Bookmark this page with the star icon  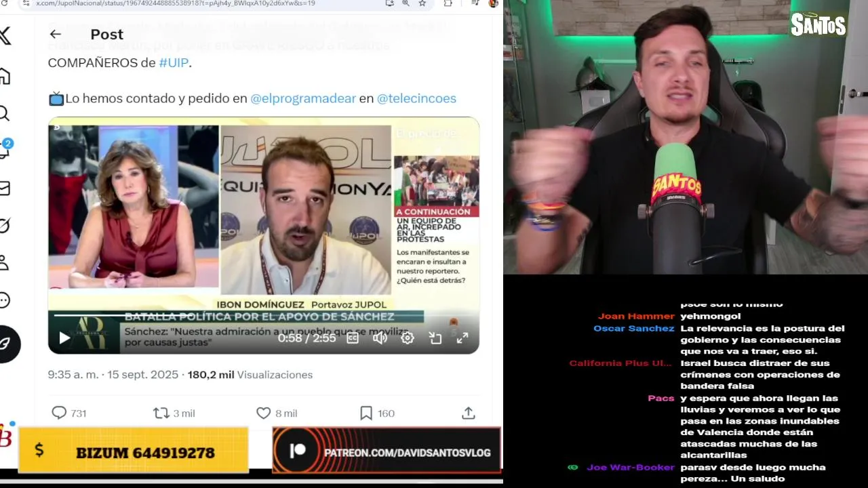point(422,3)
